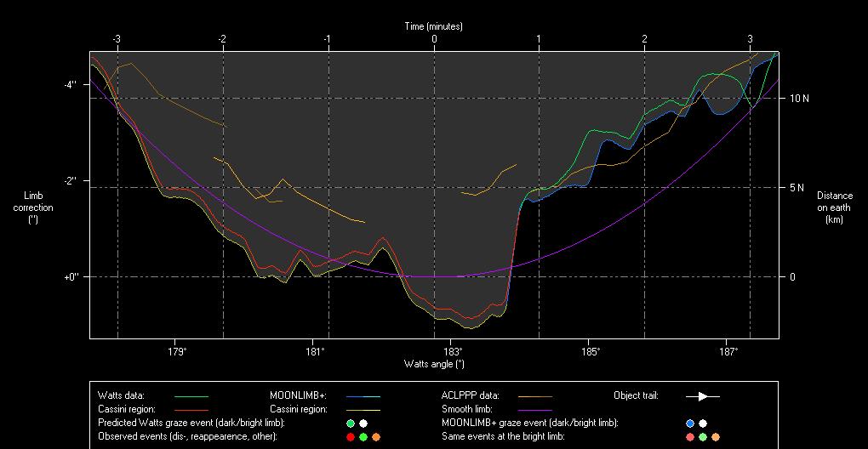Image resolution: width=868 pixels, height=449 pixels.
Task: Click the blue MOONLIMB+ legend line
Action: (x=363, y=396)
